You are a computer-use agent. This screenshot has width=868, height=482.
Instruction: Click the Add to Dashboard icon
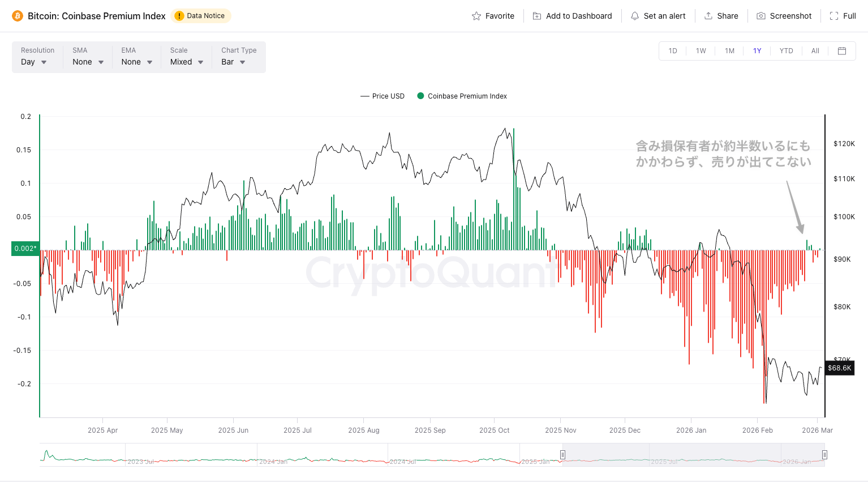[x=537, y=16]
